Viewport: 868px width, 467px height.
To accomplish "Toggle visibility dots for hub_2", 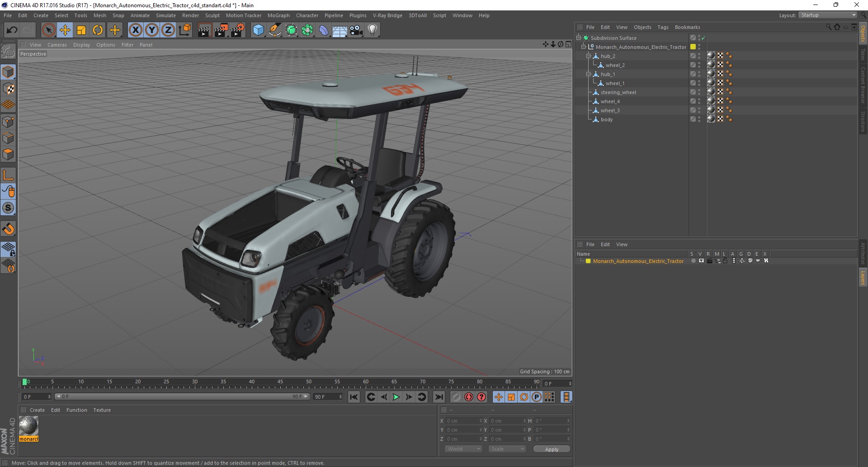I will point(699,56).
